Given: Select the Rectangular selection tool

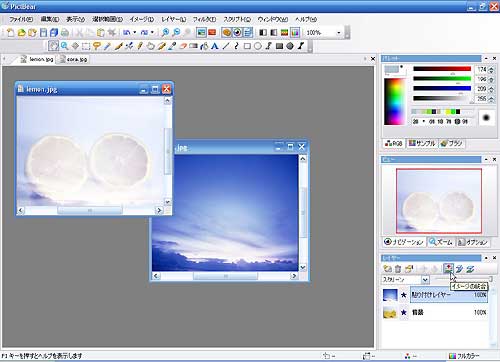Looking at the screenshot, I should [x=86, y=46].
